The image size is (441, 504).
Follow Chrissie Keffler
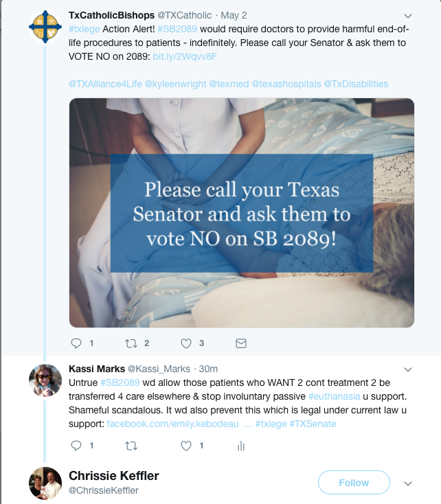point(354,483)
